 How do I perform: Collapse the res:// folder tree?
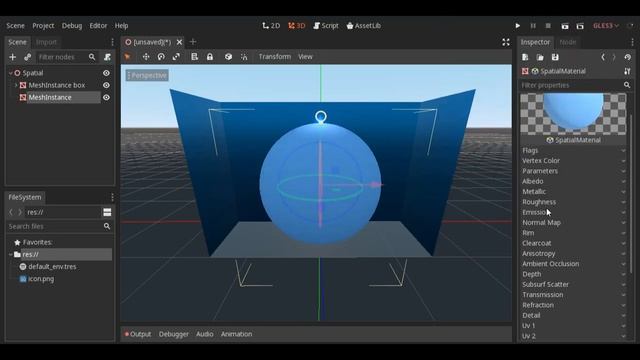click(11, 254)
